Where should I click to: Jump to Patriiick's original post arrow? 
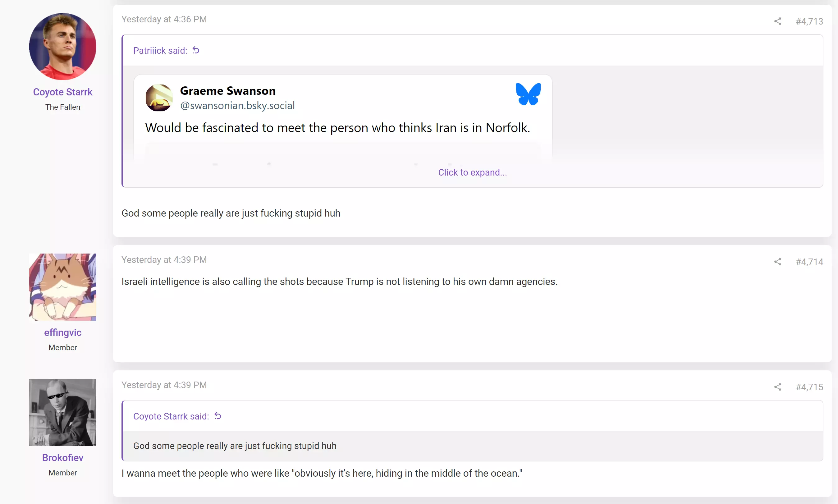196,50
